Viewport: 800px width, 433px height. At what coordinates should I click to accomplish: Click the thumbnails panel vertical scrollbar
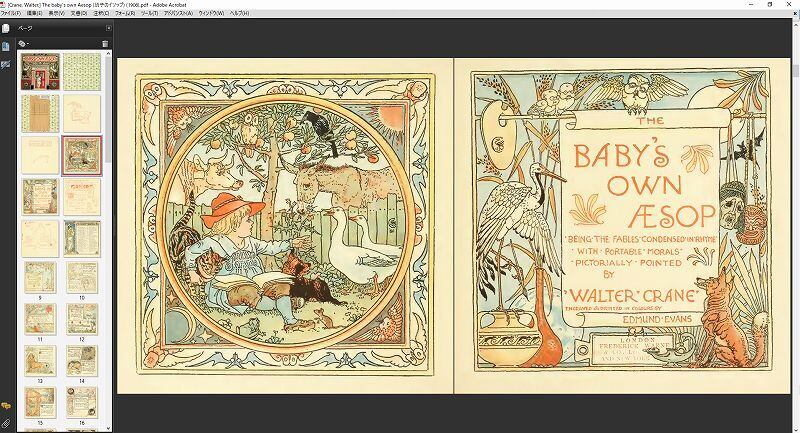coord(108,150)
